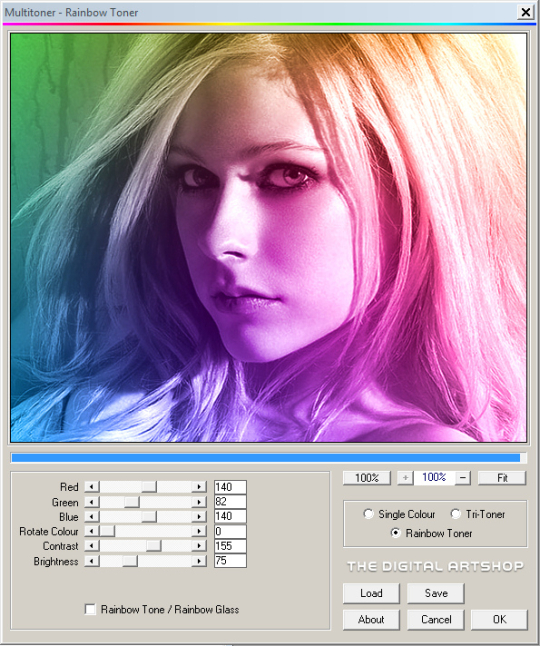Click the Blue value field
The width and height of the screenshot is (540, 646).
(230, 516)
